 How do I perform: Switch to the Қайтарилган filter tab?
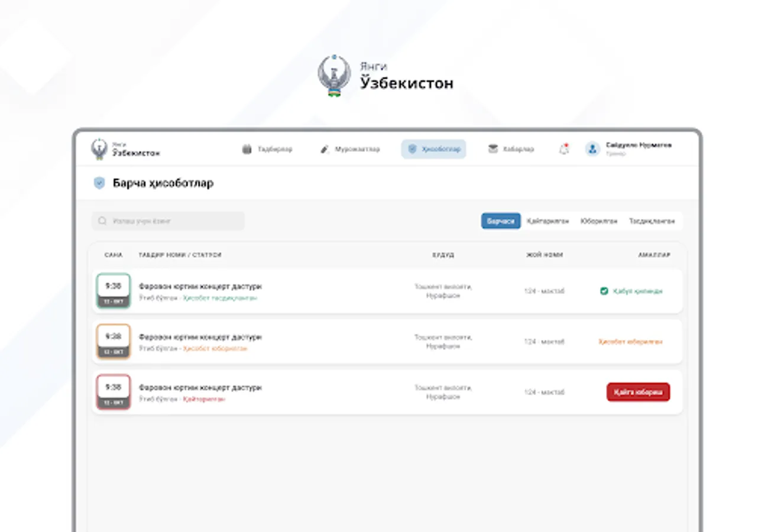click(548, 221)
